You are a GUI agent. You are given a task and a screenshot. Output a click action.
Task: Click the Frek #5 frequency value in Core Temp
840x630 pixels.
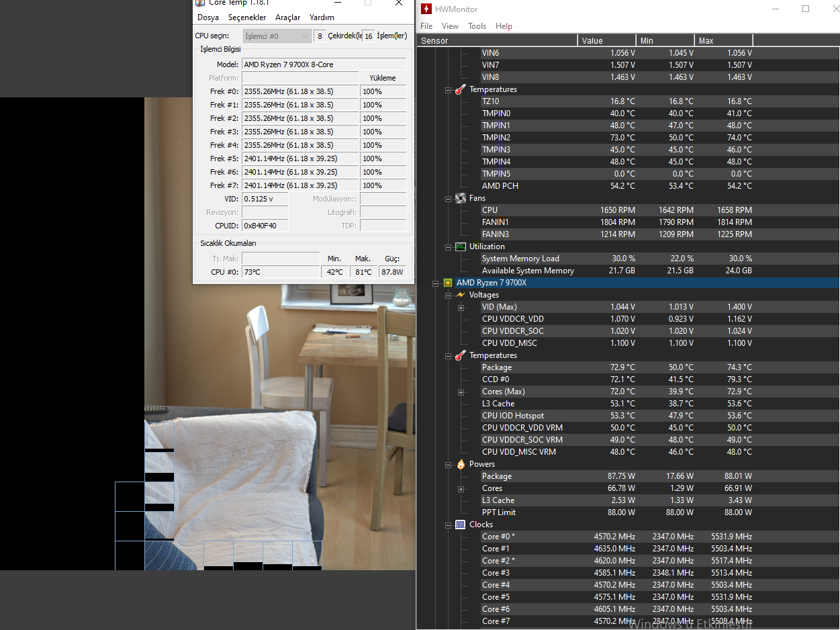[x=301, y=159]
